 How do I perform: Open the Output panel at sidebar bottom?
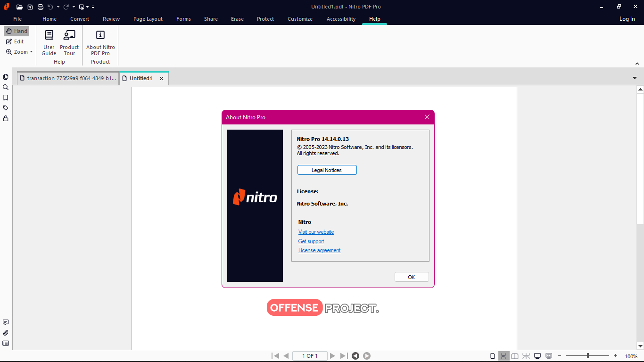[6, 343]
